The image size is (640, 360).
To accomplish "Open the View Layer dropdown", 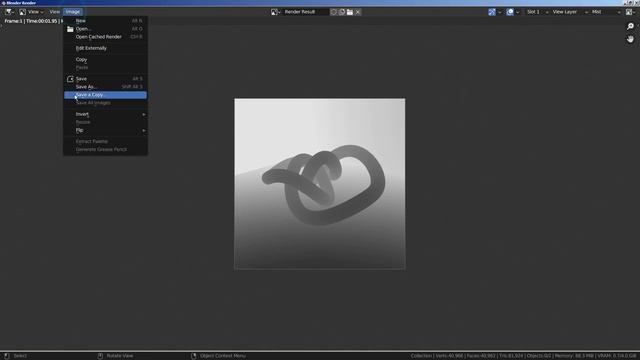I will point(570,12).
